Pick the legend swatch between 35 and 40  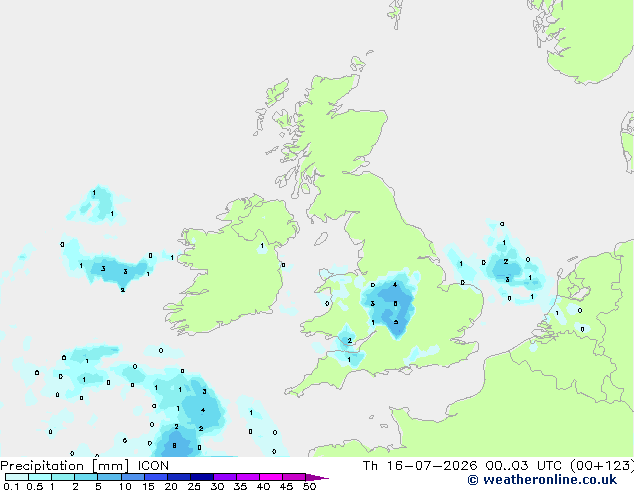pos(248,477)
